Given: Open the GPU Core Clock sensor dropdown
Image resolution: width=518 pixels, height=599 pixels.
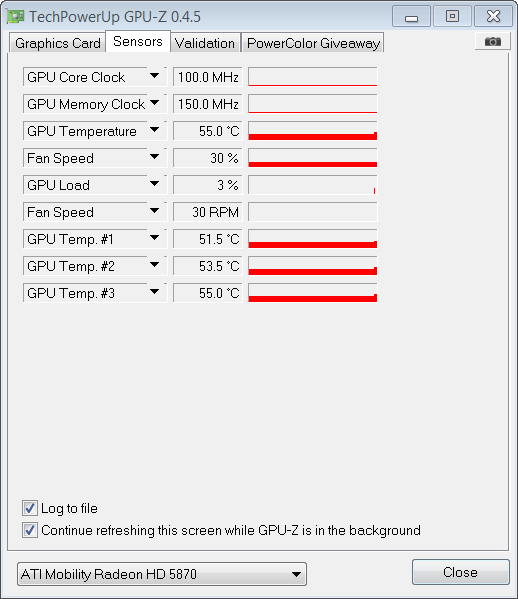Looking at the screenshot, I should pyautogui.click(x=154, y=76).
